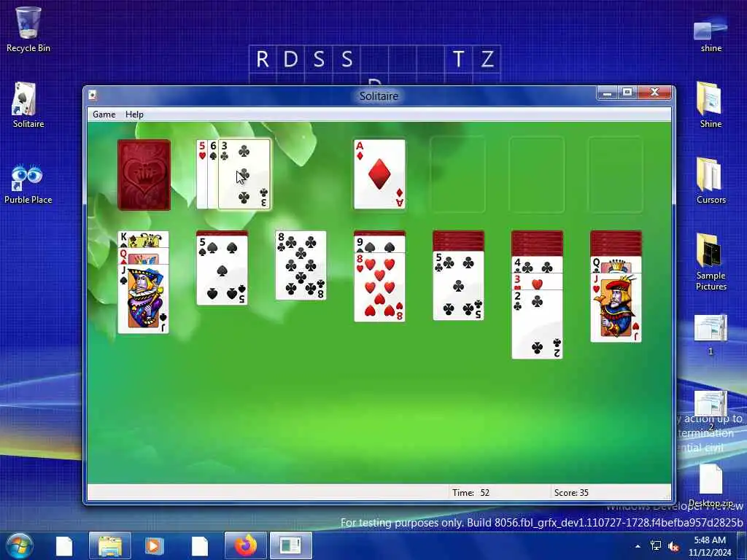The width and height of the screenshot is (747, 560).
Task: Click the Ace of diamonds foundation card
Action: [x=379, y=174]
